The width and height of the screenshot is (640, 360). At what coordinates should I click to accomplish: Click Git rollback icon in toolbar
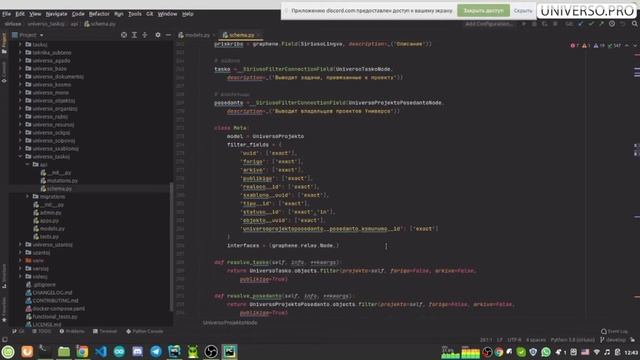click(622, 24)
